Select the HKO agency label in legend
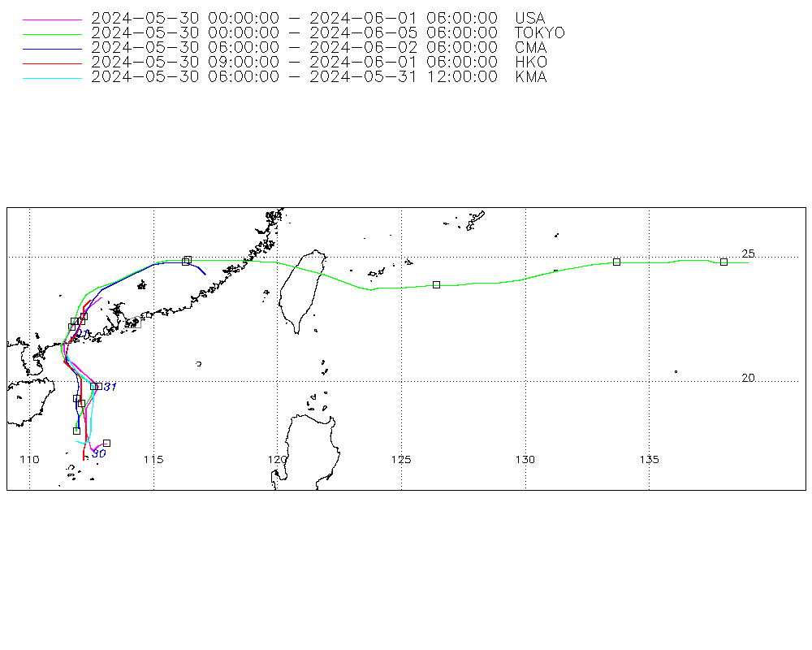Screen dimensions: 812x650 tap(530, 62)
